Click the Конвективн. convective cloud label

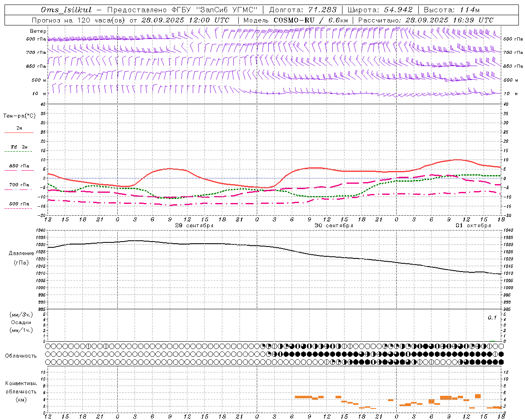point(21,383)
